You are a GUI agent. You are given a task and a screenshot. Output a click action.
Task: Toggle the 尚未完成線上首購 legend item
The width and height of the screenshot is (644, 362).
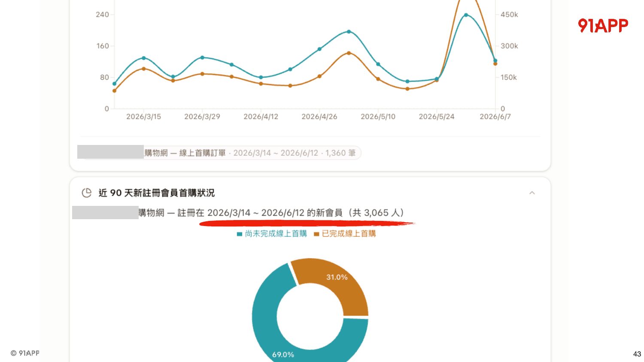point(272,234)
